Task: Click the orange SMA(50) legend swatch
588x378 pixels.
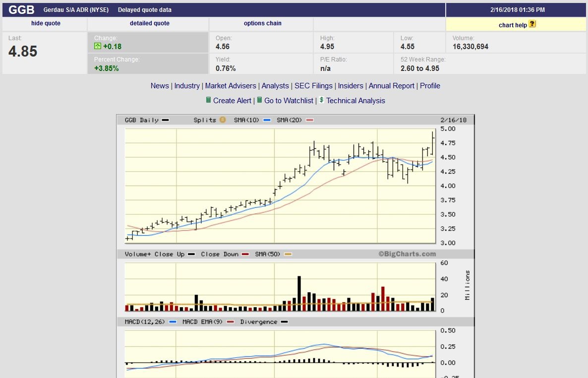Action: click(288, 254)
